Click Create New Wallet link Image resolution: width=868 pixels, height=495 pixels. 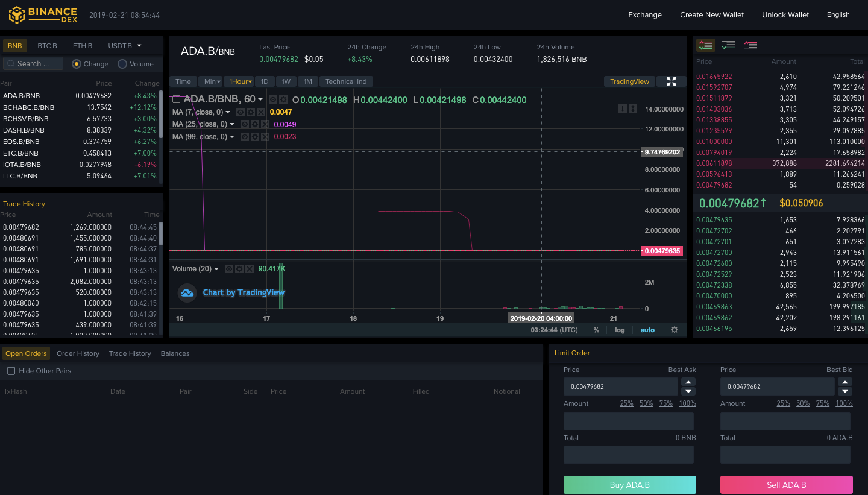tap(712, 15)
